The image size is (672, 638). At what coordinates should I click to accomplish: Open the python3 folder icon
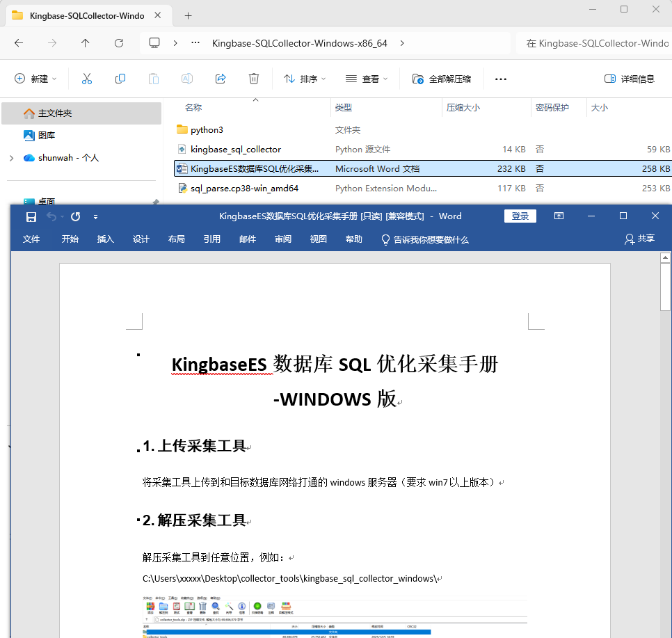[x=182, y=129]
